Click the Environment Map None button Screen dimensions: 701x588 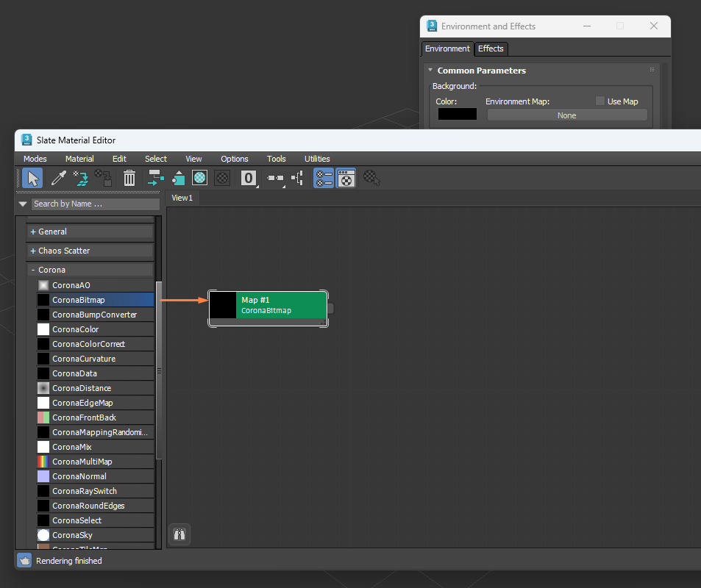(567, 115)
